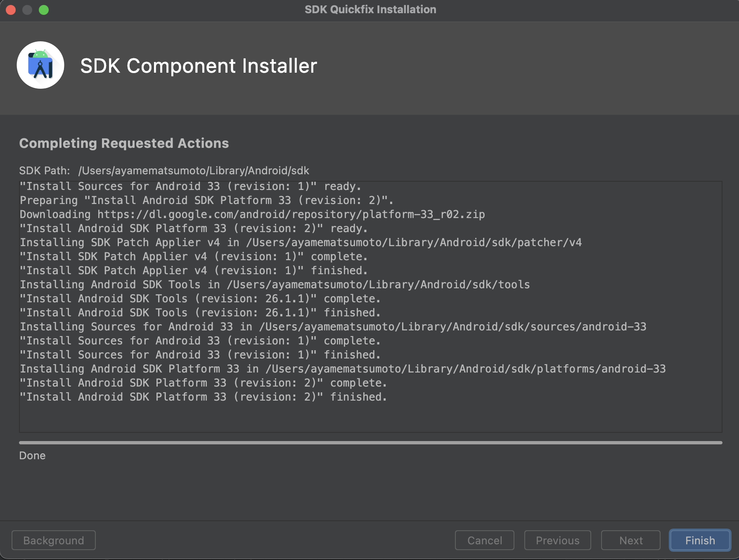The height and width of the screenshot is (560, 739).
Task: Send installer to Background
Action: coord(54,540)
